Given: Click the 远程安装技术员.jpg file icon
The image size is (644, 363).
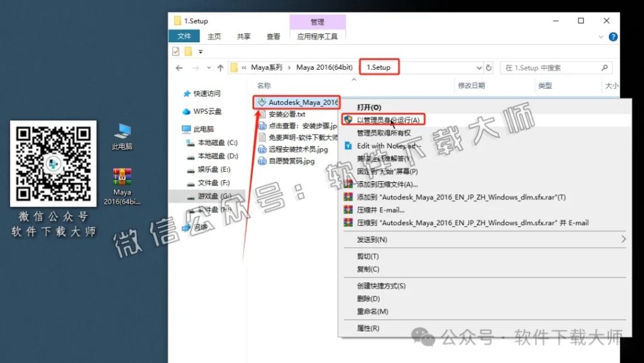Looking at the screenshot, I should click(x=262, y=150).
